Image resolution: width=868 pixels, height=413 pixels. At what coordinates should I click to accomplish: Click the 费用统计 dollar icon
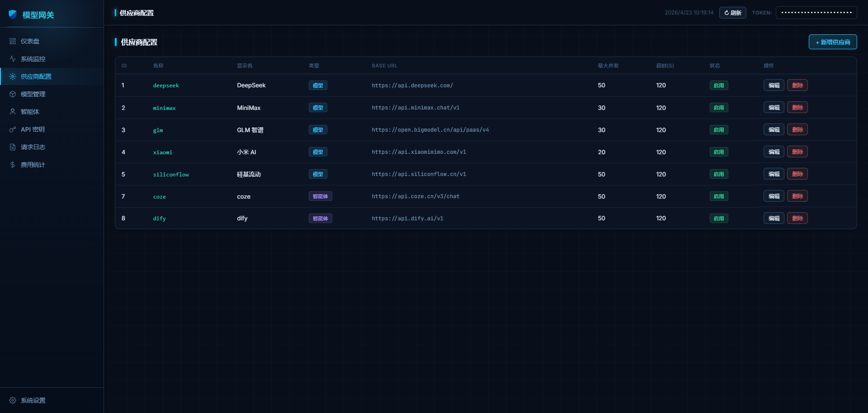[x=13, y=165]
